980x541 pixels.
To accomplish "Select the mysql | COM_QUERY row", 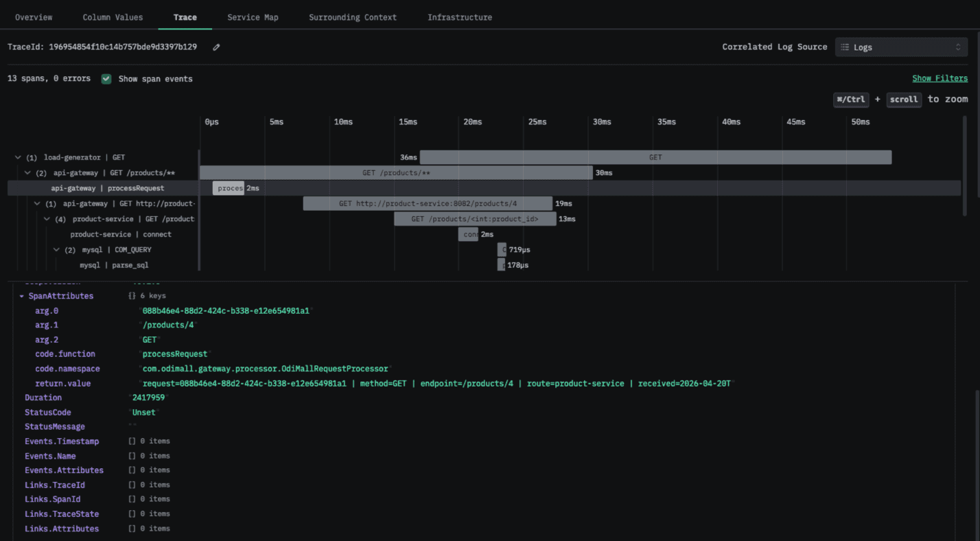I will [x=117, y=250].
